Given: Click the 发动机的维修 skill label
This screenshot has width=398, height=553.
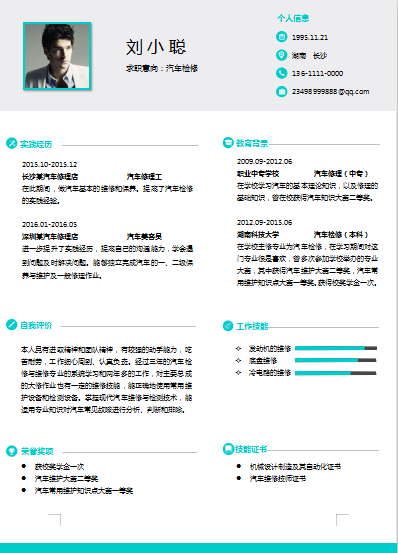Looking at the screenshot, I should click(x=270, y=348).
